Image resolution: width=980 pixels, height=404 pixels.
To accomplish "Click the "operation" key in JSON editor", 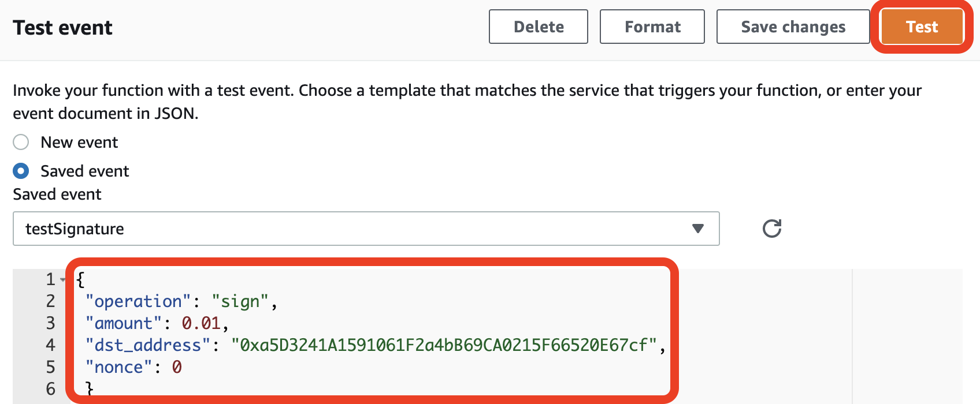I will point(138,301).
